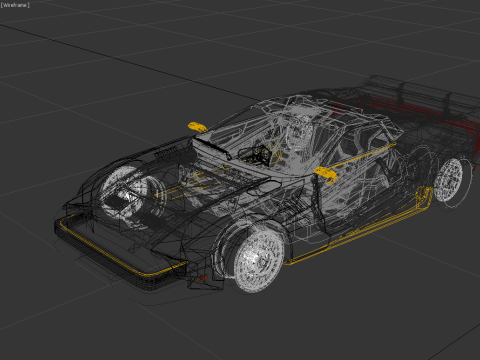
Task: Select the front right wheel of the car
Action: [x=259, y=261]
